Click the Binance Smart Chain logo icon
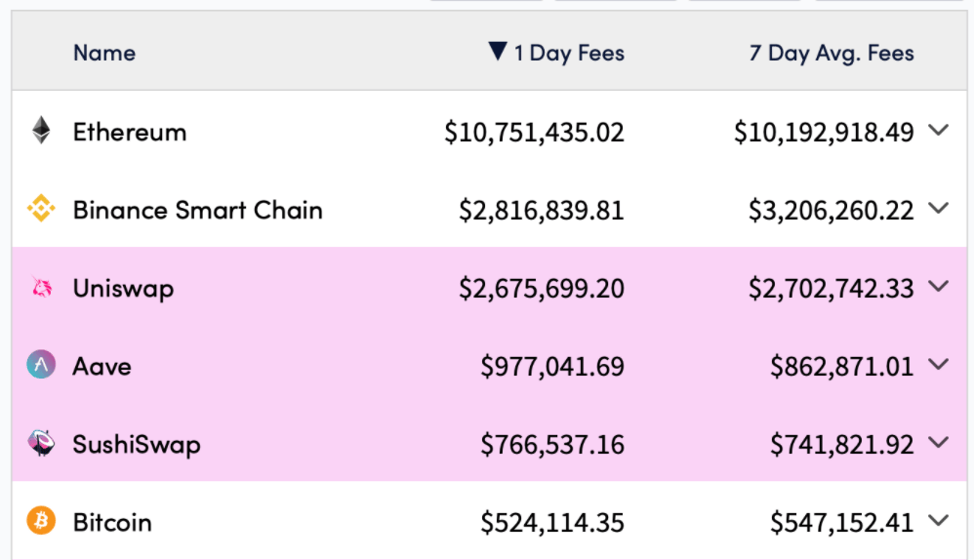974x560 pixels. [41, 209]
